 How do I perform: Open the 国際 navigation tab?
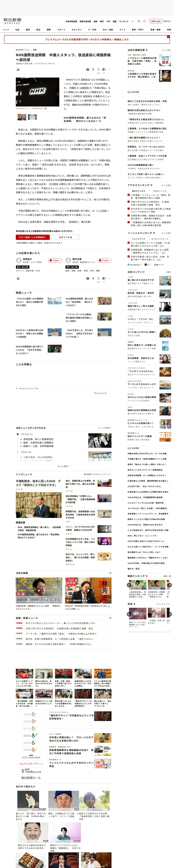point(49,30)
